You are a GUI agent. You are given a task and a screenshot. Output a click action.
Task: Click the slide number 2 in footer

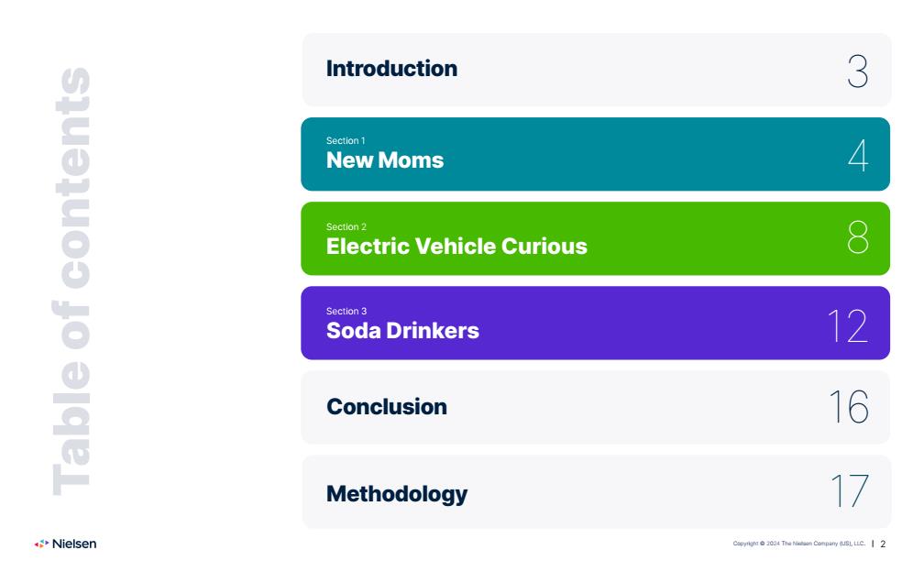883,544
